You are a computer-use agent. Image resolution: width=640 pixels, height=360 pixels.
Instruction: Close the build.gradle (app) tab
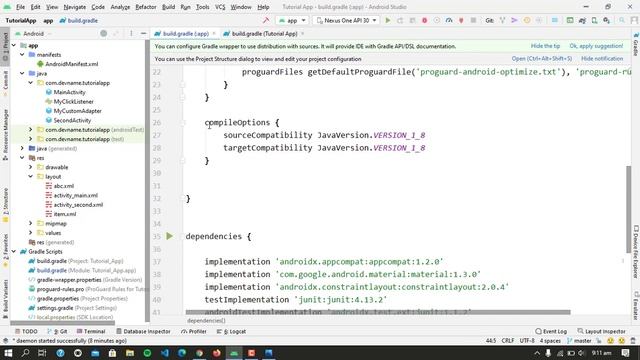point(214,33)
